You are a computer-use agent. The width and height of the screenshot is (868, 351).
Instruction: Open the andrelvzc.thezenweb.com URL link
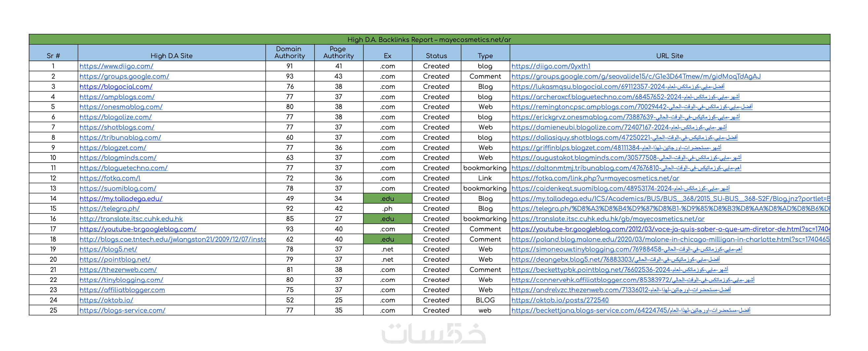pos(621,290)
